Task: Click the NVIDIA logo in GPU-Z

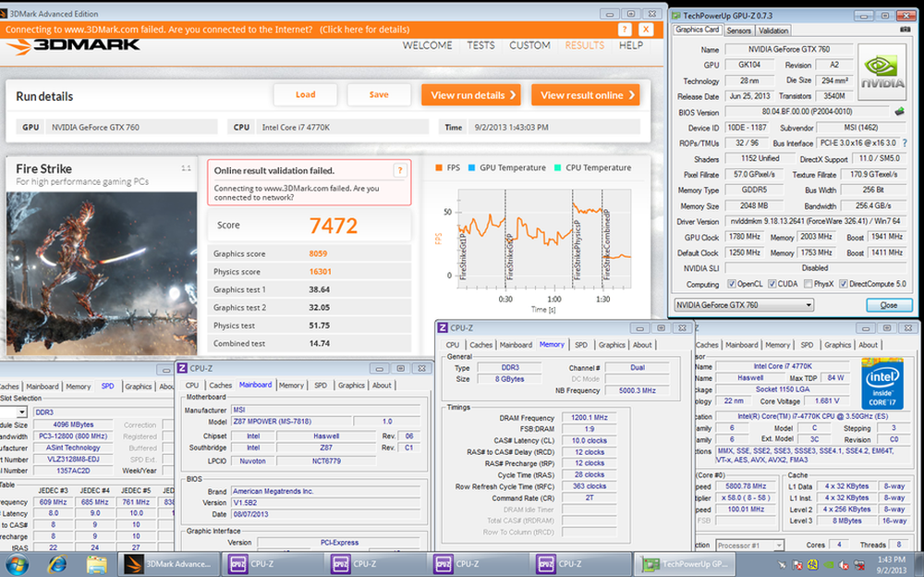Action: click(x=882, y=72)
